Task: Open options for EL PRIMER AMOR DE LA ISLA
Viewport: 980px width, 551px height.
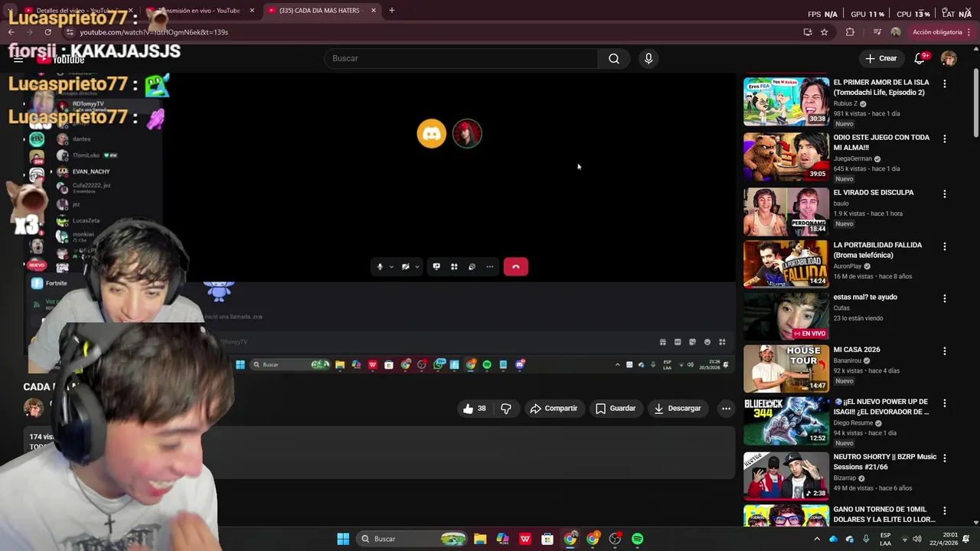Action: point(944,84)
